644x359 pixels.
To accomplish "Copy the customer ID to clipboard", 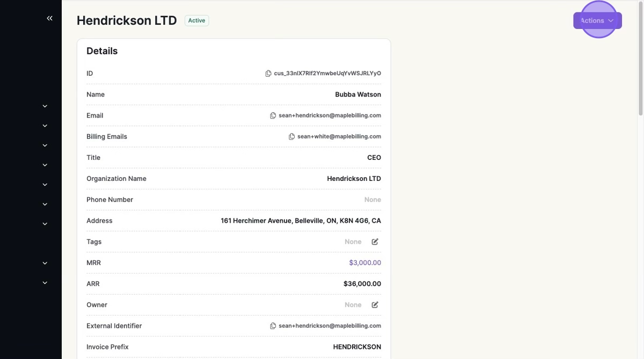I will [x=268, y=74].
